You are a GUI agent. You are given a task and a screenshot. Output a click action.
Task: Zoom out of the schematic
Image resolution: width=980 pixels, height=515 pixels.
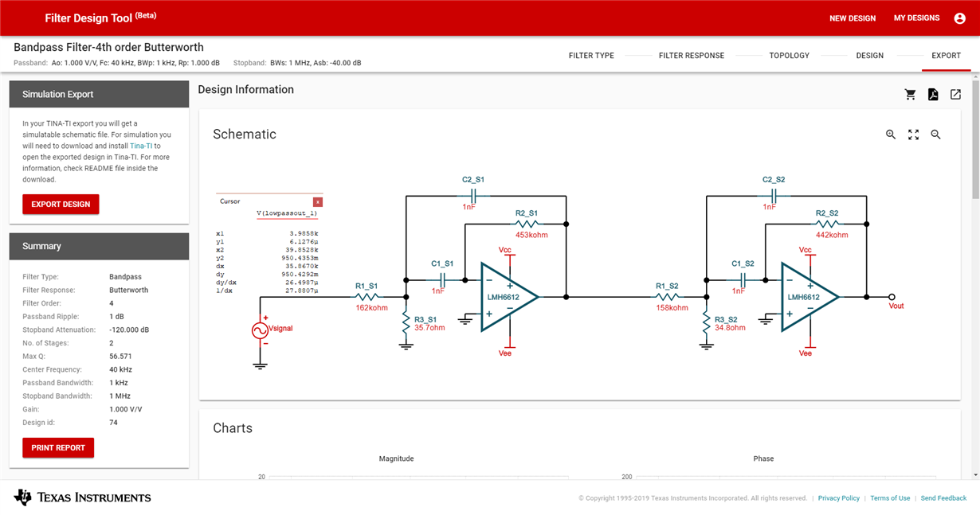click(x=935, y=135)
